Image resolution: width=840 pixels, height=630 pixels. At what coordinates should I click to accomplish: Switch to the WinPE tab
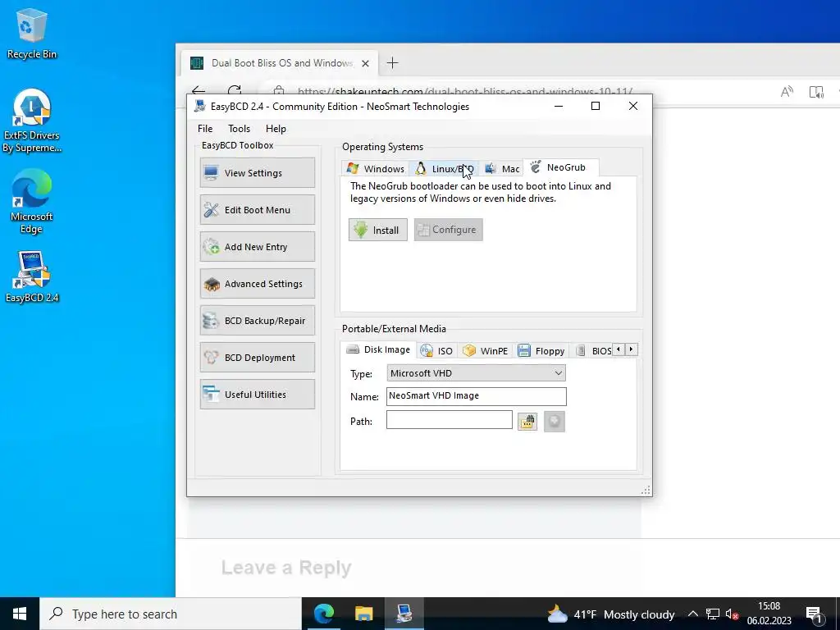point(486,351)
